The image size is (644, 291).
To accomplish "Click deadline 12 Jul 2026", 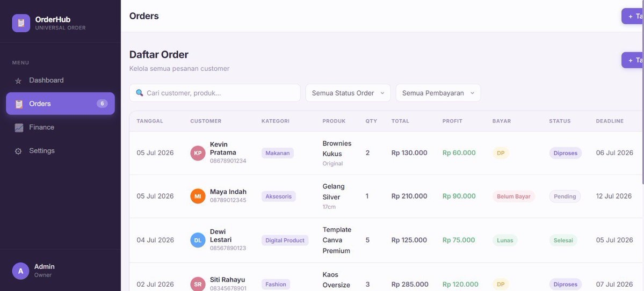I will tap(613, 196).
